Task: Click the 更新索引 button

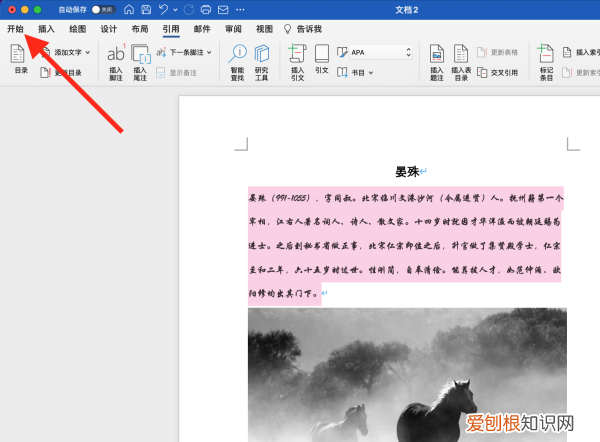Action: [x=581, y=73]
